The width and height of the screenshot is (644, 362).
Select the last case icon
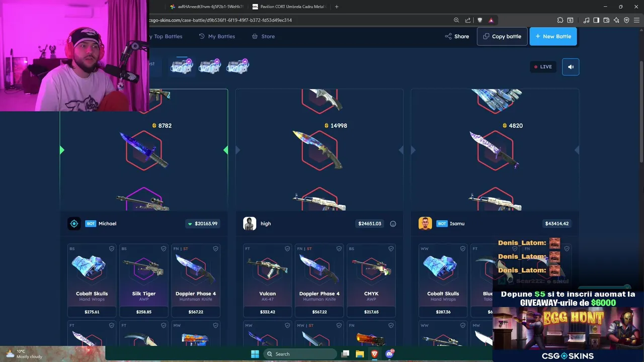coord(238,66)
